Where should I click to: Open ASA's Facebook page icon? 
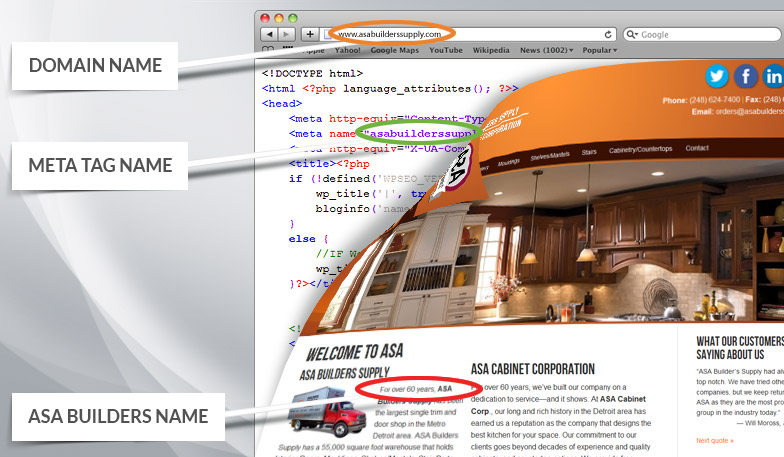(x=746, y=76)
